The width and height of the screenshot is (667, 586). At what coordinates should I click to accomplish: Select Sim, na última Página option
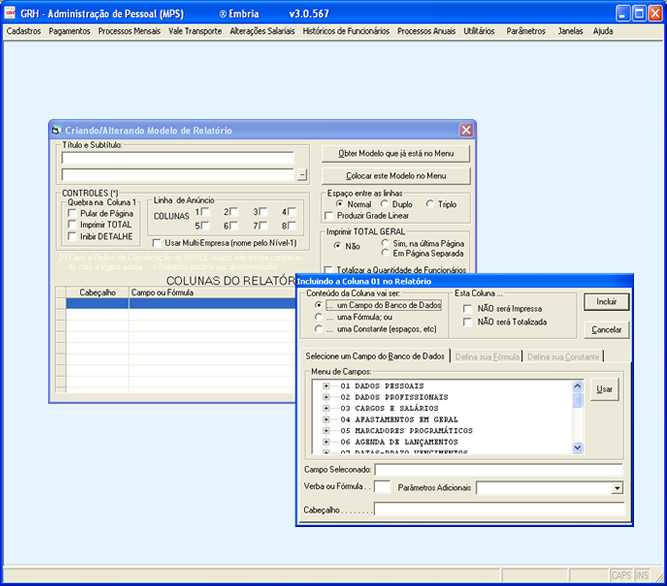coord(385,243)
